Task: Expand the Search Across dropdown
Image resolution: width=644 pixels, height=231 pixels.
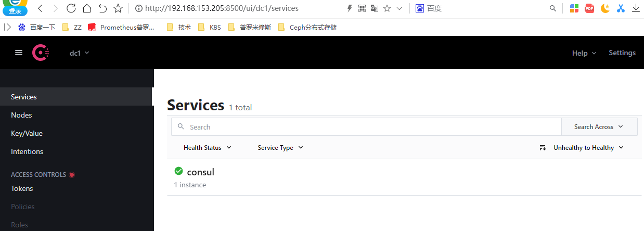Action: (599, 126)
